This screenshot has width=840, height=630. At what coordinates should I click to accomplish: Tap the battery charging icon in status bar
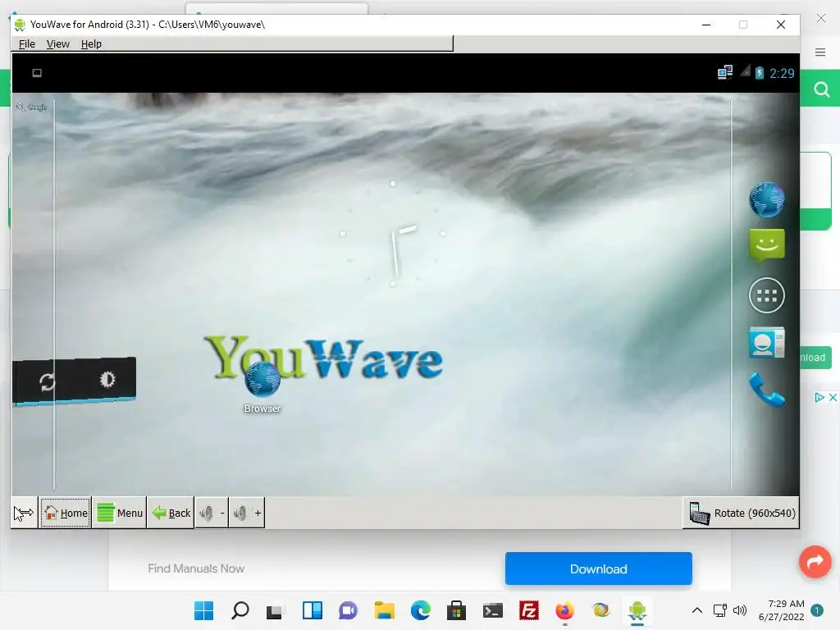click(x=759, y=73)
